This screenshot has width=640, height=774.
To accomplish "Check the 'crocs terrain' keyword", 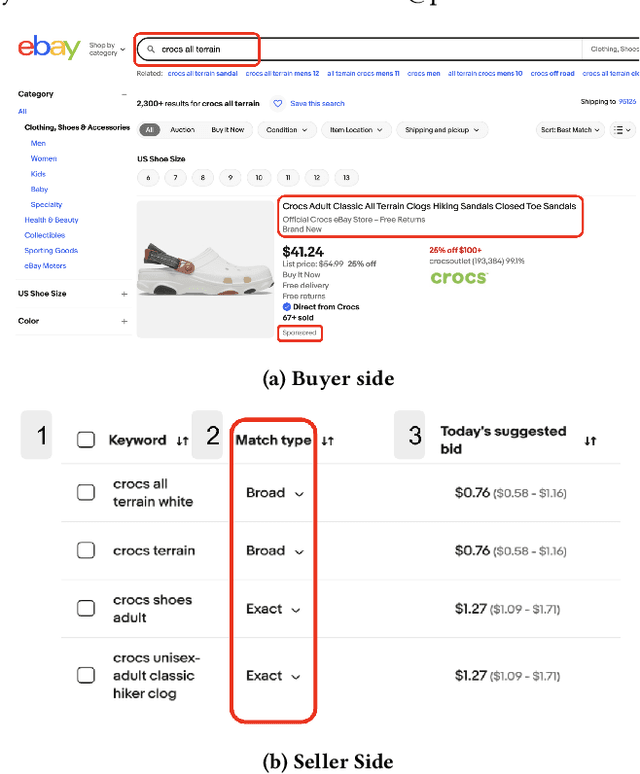I will point(86,550).
